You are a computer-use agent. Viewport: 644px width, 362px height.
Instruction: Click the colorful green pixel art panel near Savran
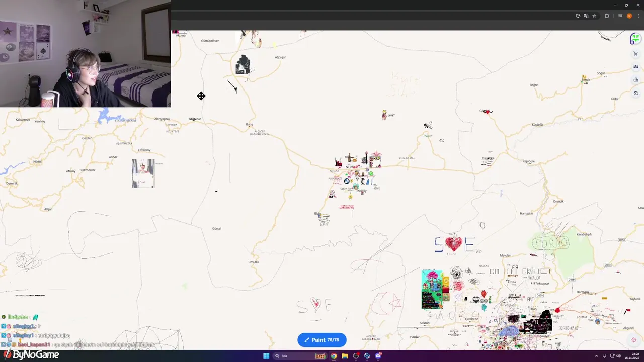432,289
